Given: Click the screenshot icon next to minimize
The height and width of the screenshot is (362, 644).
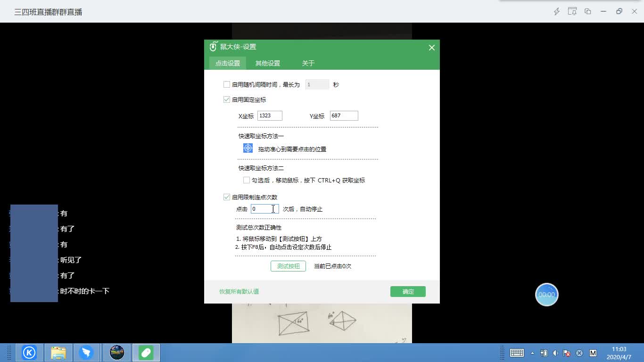Looking at the screenshot, I should click(x=587, y=12).
